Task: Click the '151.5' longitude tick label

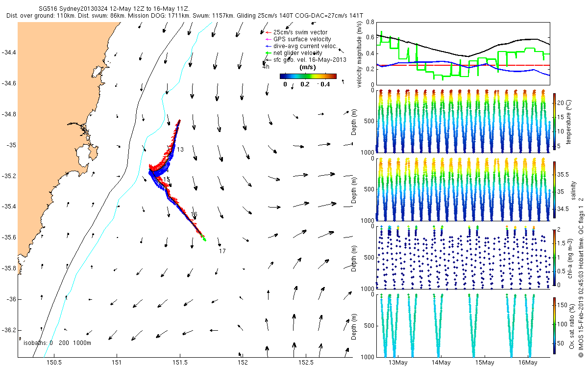Action: click(x=179, y=363)
